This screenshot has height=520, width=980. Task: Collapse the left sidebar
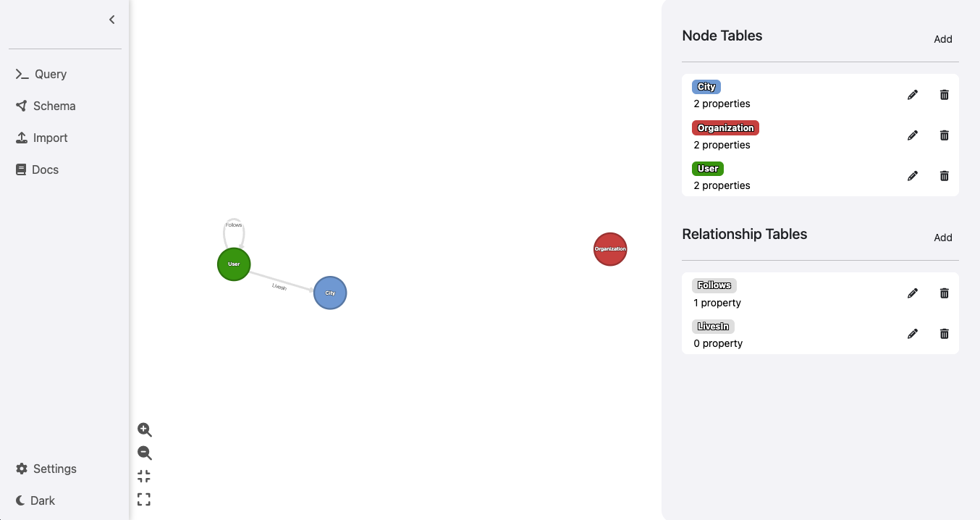coord(111,20)
